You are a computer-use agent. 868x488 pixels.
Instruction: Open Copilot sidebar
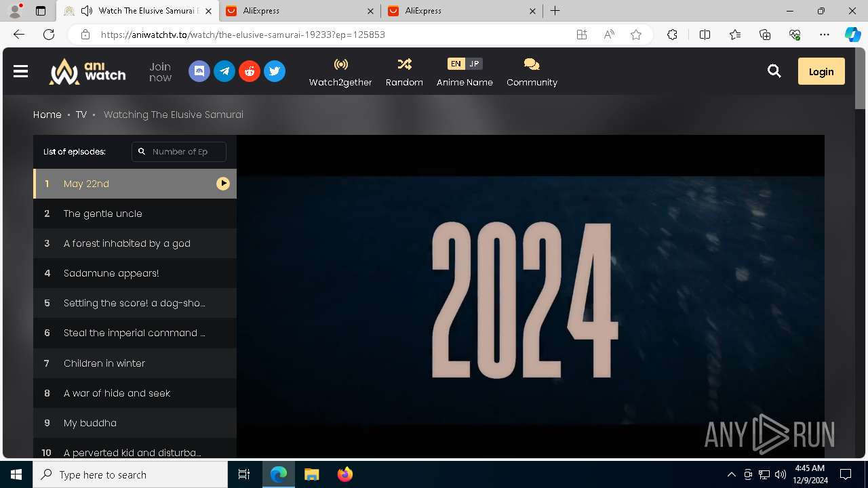(x=853, y=35)
